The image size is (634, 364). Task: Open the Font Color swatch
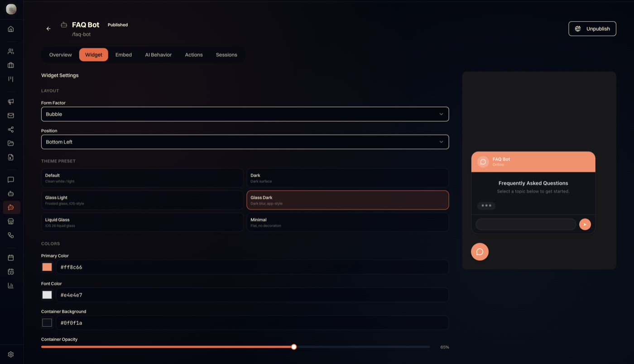click(x=47, y=295)
